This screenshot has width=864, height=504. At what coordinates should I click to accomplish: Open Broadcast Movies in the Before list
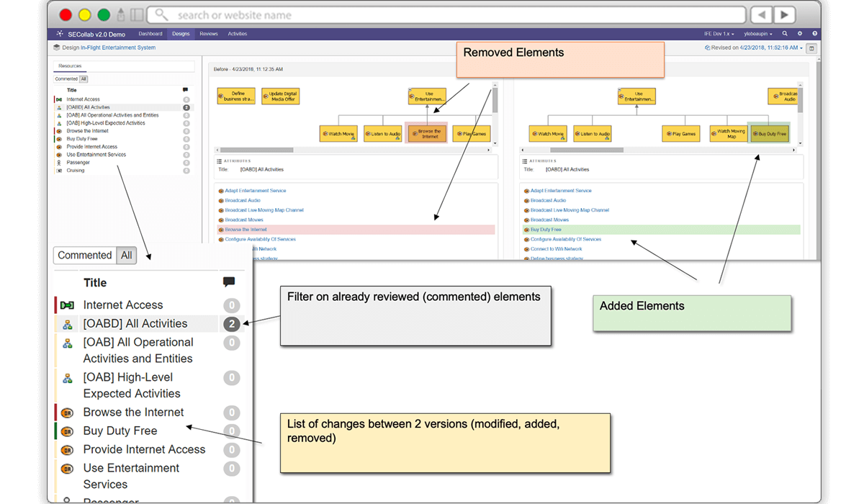(244, 220)
